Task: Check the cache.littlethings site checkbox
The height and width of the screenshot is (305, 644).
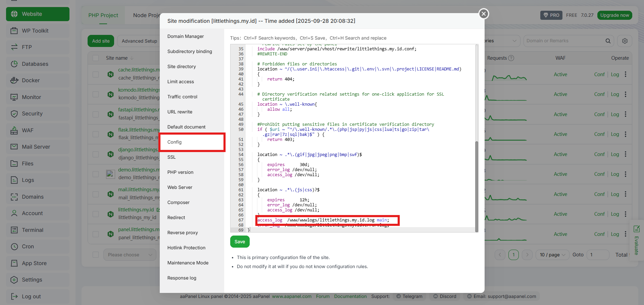Action: pyautogui.click(x=96, y=74)
